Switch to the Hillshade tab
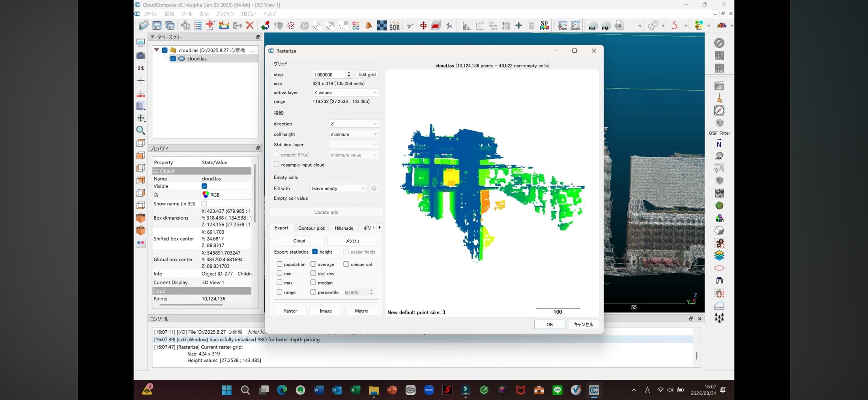868x400 pixels. [344, 228]
